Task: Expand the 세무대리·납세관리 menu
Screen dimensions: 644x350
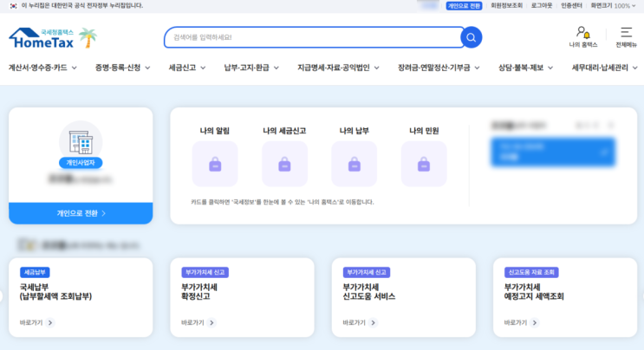Action: [x=605, y=68]
